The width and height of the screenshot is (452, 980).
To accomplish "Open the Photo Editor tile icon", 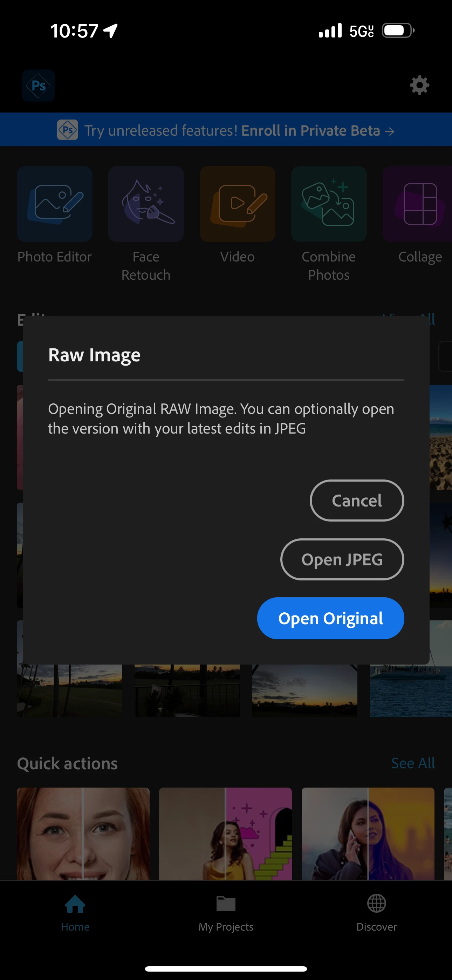I will point(55,204).
